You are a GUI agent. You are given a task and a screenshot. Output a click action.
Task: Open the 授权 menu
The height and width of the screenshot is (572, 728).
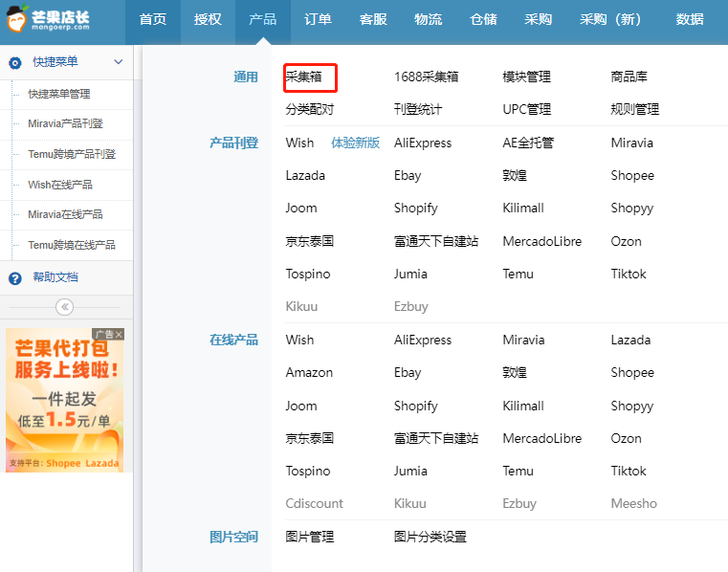208,19
